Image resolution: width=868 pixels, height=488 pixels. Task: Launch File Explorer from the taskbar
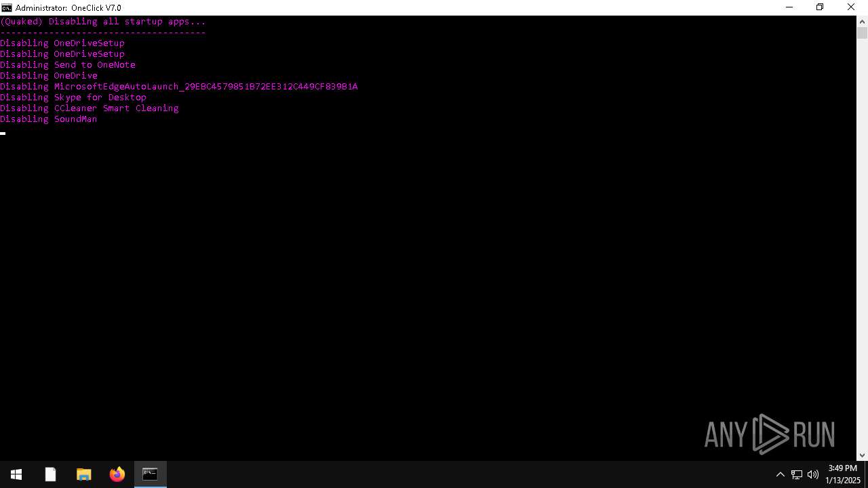[x=83, y=474]
